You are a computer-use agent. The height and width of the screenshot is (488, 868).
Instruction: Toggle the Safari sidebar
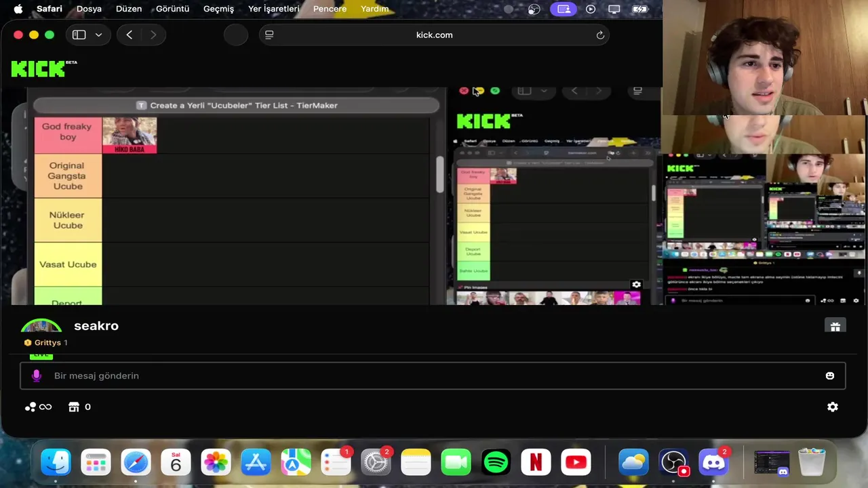(x=79, y=35)
